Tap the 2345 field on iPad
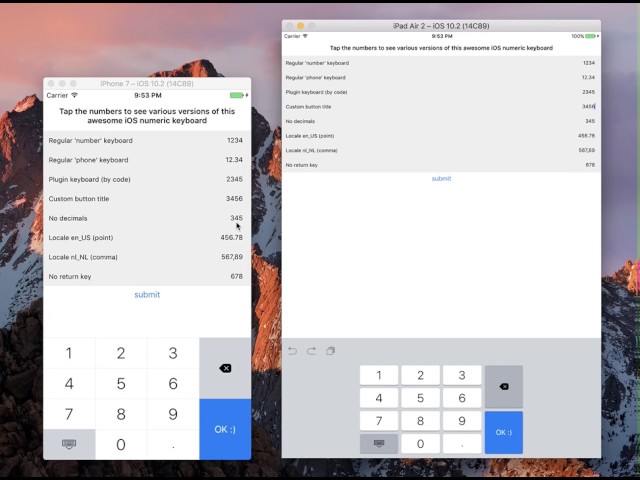The image size is (640, 480). [589, 92]
